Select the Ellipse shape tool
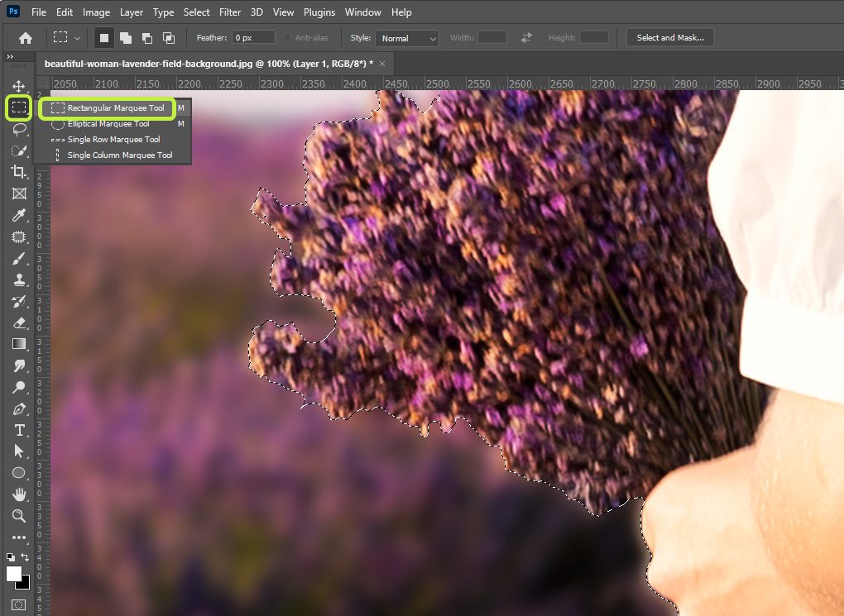 [19, 473]
